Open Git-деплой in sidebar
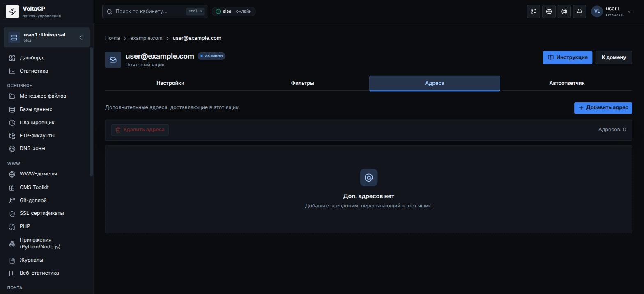Screen dimensions: 644x294 point(33,201)
